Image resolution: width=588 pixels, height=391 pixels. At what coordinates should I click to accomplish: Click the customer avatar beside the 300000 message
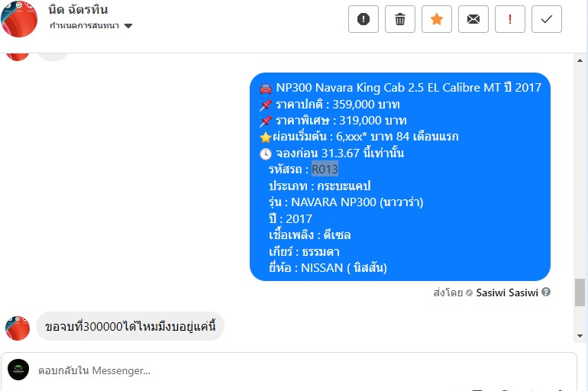18,328
